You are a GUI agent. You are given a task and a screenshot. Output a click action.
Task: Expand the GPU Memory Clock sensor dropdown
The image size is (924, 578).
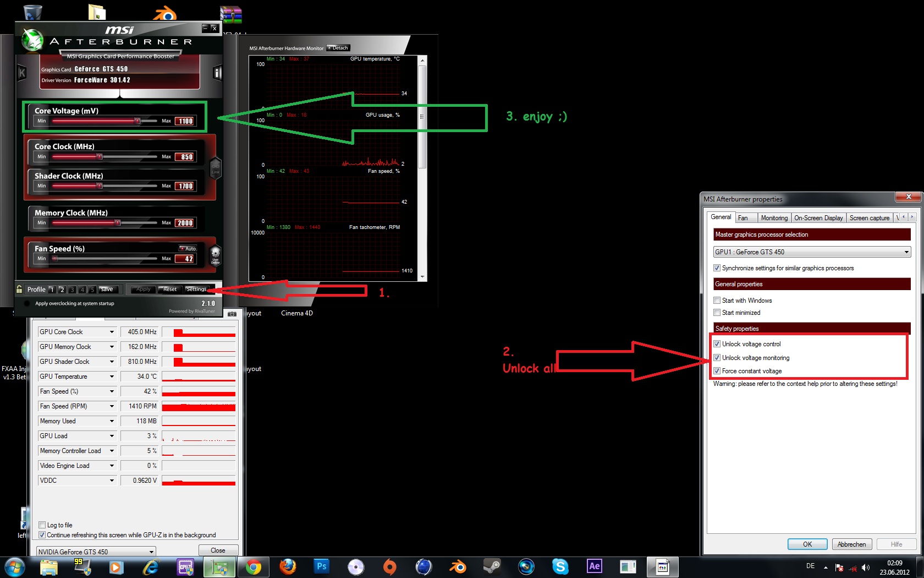112,347
